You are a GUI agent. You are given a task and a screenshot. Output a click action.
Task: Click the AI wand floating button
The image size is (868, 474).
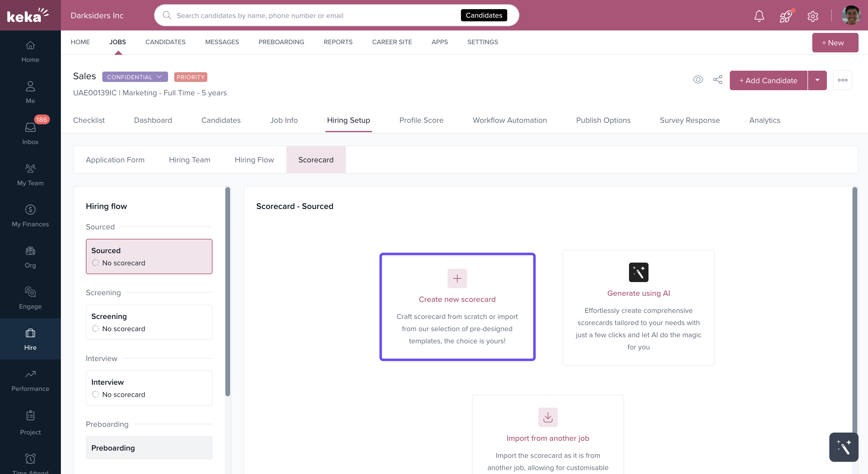843,447
